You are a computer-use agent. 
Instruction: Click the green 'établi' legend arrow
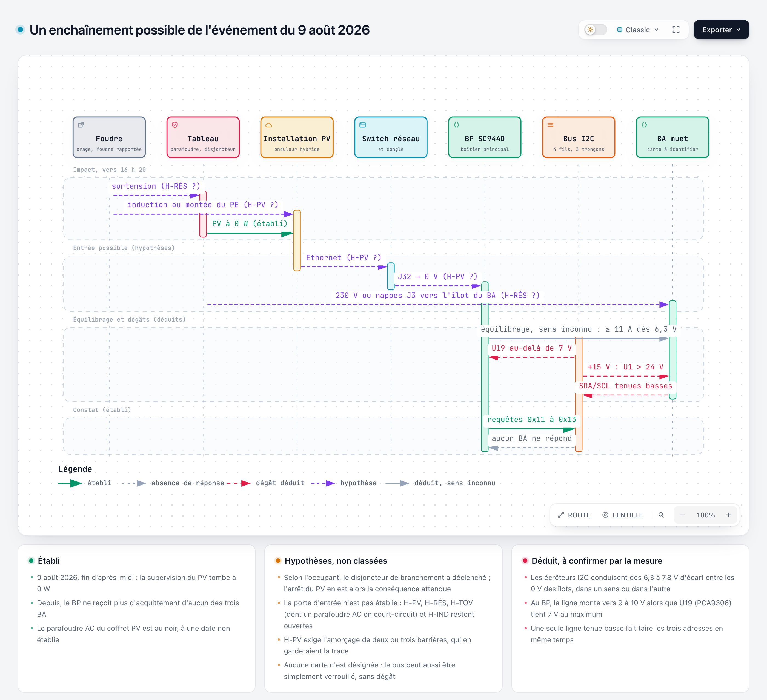(x=70, y=483)
